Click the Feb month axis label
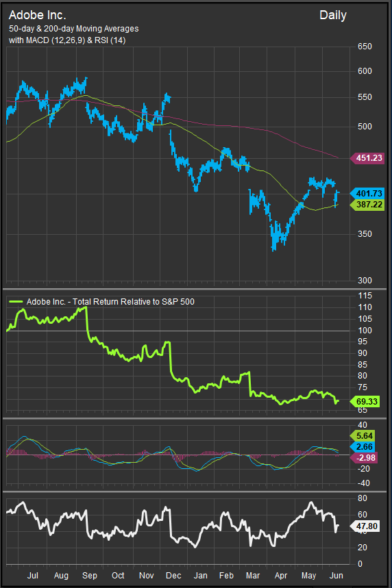Image resolution: width=392 pixels, height=588 pixels. pos(226,575)
